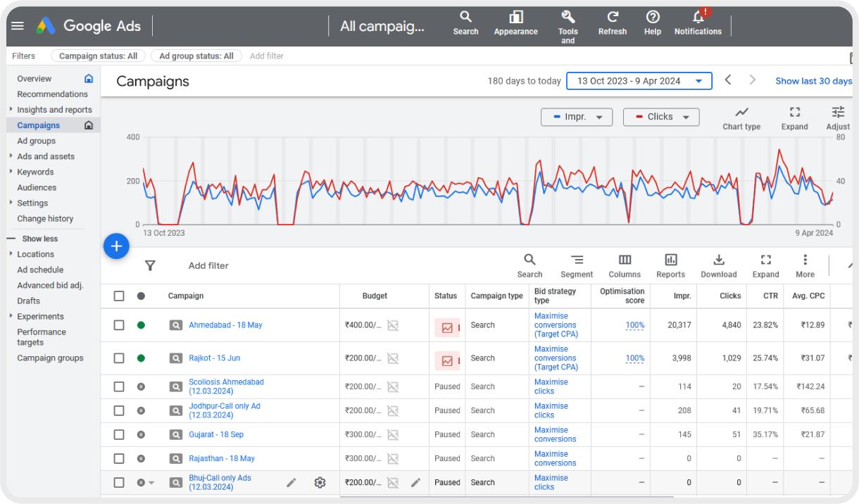Check the Gujarat - 18 Sep campaign
Screen dimensions: 859x504
119,434
